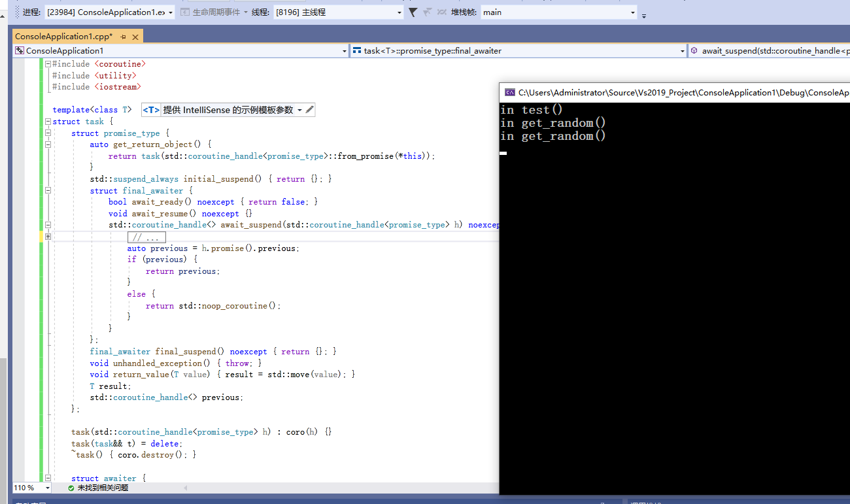The image size is (850, 504).
Task: Open the [8196] 主线程 thread dropdown
Action: [399, 12]
